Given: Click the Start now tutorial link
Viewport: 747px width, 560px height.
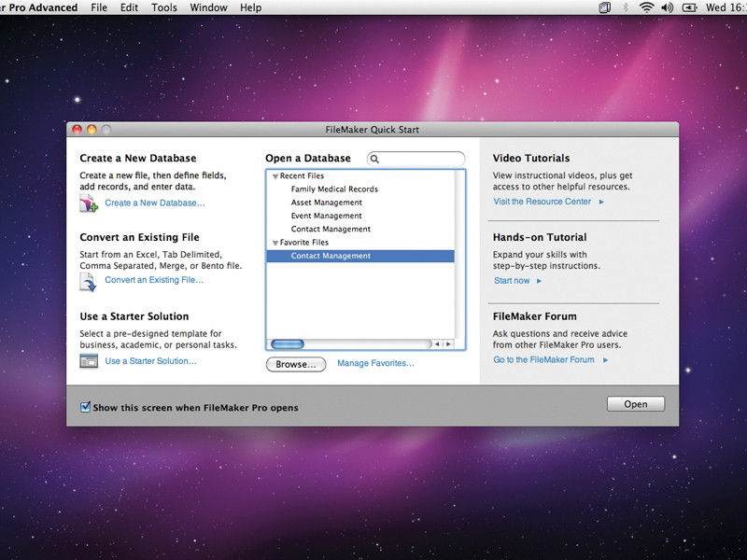Looking at the screenshot, I should point(512,281).
